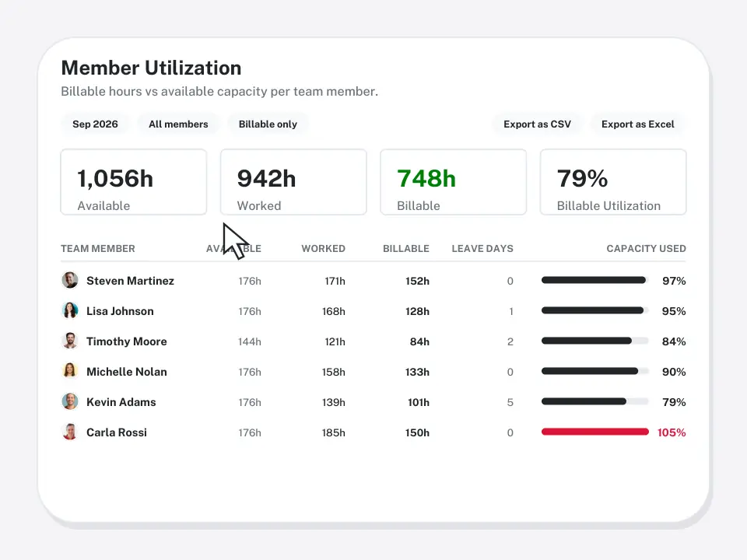
Task: Click Timothy Moore's avatar
Action: click(70, 341)
